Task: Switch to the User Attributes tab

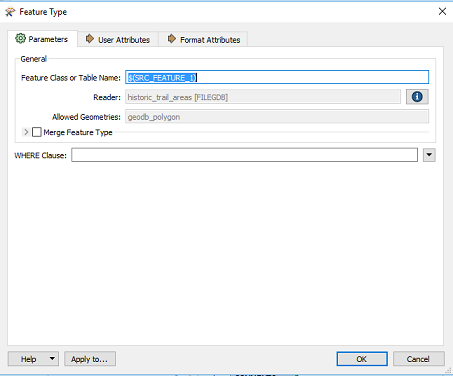Action: point(118,40)
